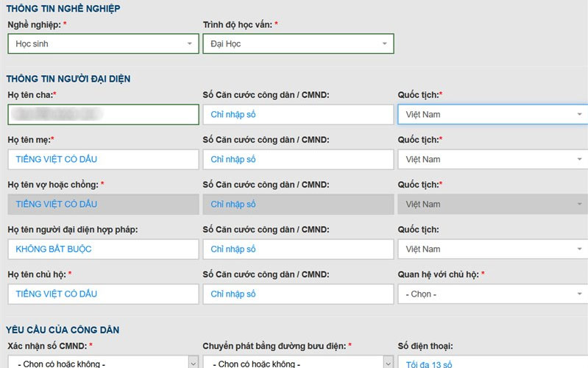Image resolution: width=588 pixels, height=368 pixels.
Task: Open the Trình độ học vấn dropdown
Action: tap(298, 43)
